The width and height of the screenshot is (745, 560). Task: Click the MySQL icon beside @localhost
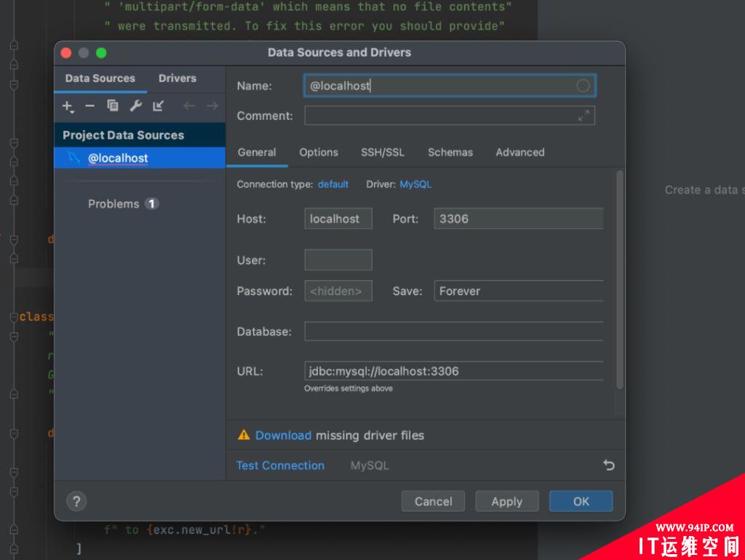point(73,157)
